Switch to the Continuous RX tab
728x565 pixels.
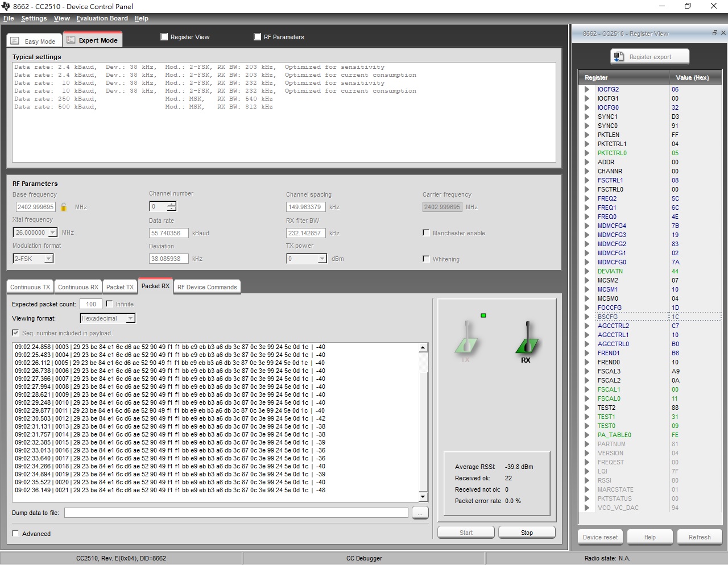[78, 287]
